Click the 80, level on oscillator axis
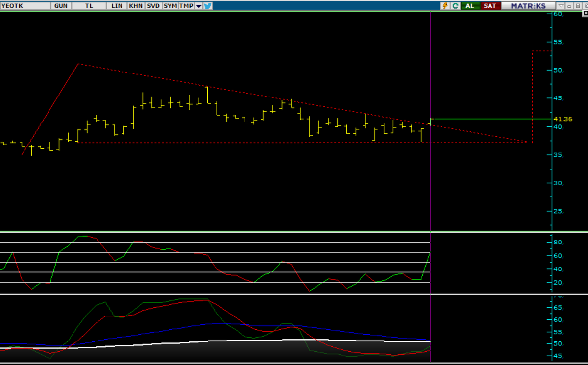The width and height of the screenshot is (588, 365). [559, 243]
